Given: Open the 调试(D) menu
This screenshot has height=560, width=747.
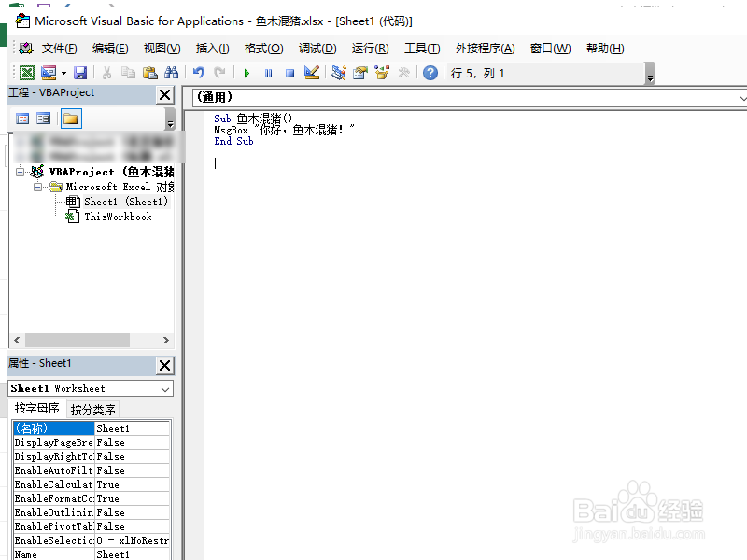Looking at the screenshot, I should [317, 49].
